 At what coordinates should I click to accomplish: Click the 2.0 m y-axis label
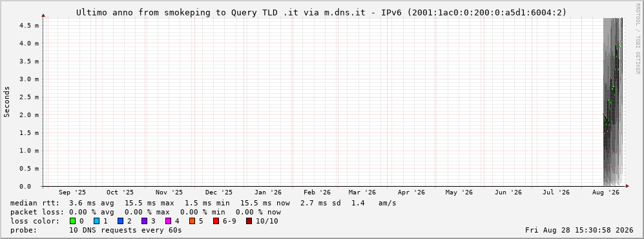29,114
